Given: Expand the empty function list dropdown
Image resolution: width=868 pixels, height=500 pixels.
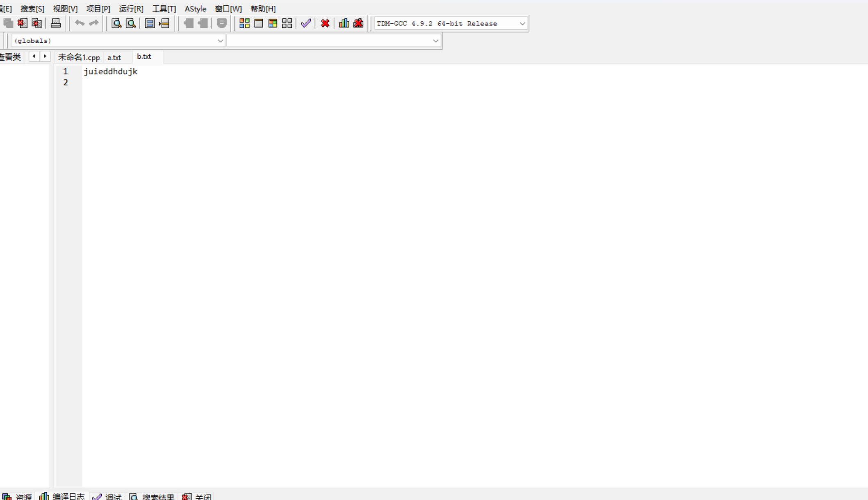Looking at the screenshot, I should [x=435, y=41].
